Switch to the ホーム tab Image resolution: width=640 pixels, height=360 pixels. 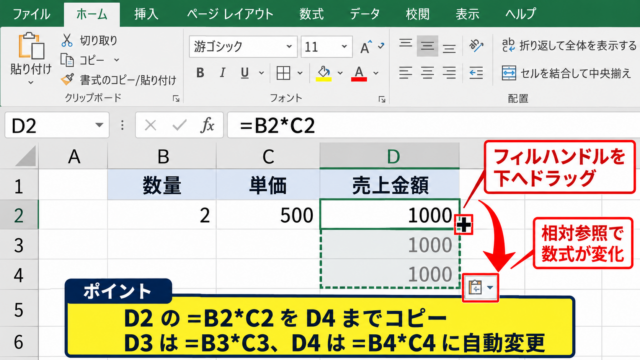[92, 14]
